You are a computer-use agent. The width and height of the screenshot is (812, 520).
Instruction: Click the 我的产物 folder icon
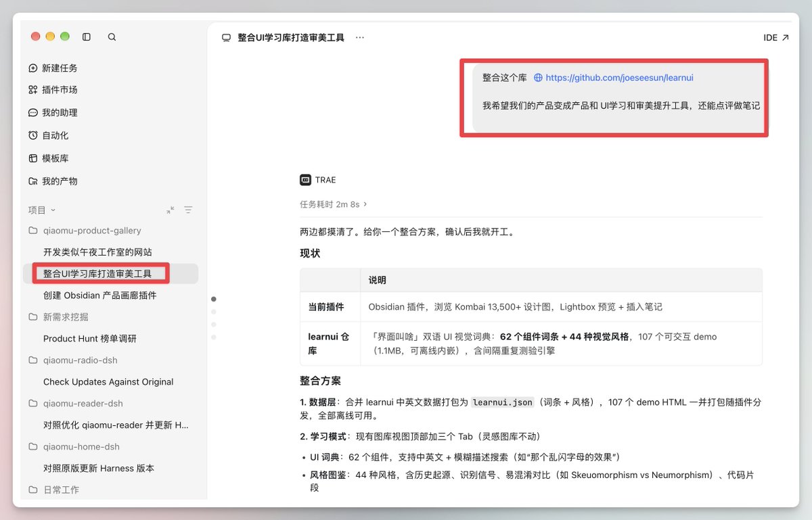[33, 181]
